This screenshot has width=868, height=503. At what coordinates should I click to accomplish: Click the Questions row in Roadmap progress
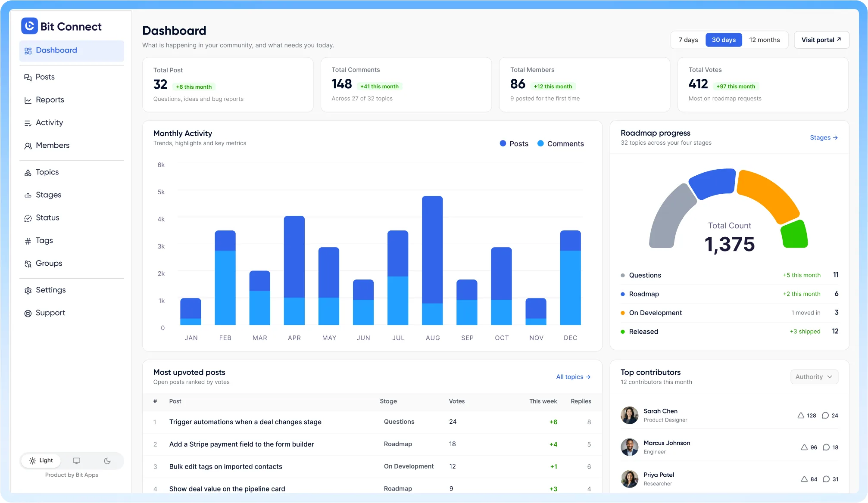coord(729,275)
